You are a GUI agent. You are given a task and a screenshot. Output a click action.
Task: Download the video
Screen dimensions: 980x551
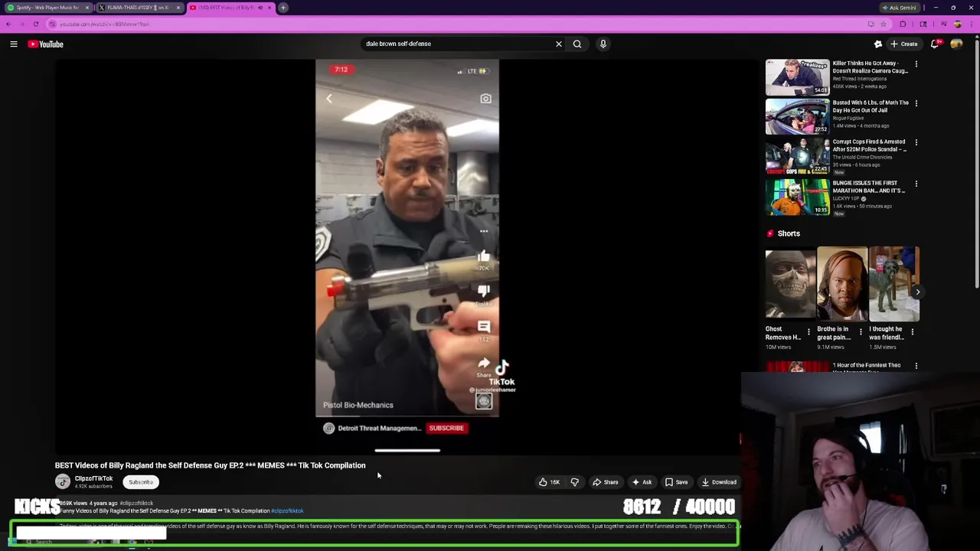[719, 482]
